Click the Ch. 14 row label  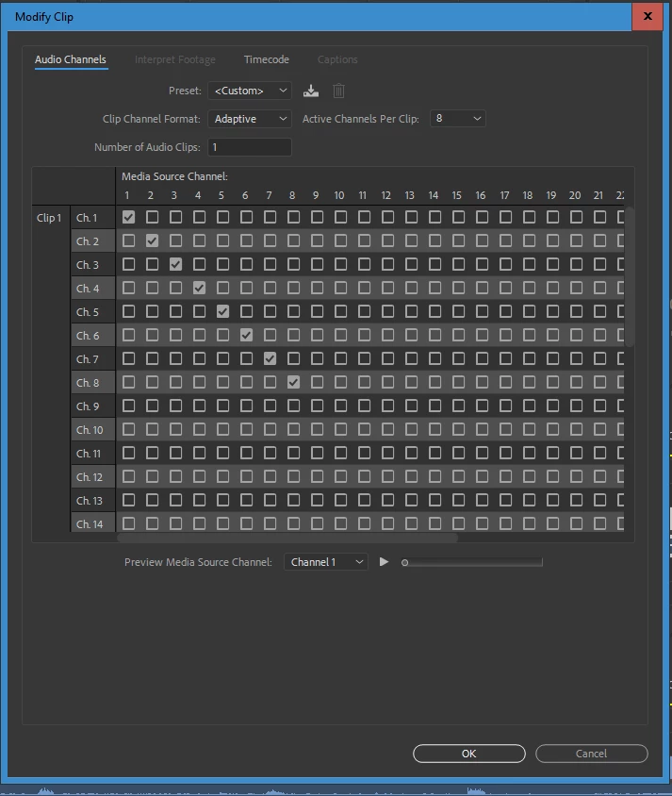click(x=90, y=523)
